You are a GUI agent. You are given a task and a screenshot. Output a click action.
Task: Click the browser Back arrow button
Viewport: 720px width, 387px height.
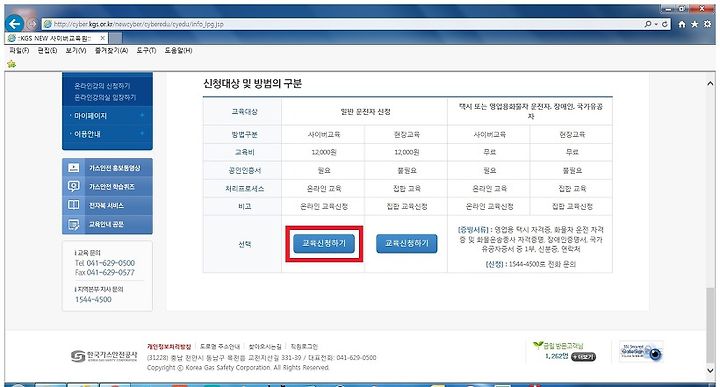click(x=15, y=23)
